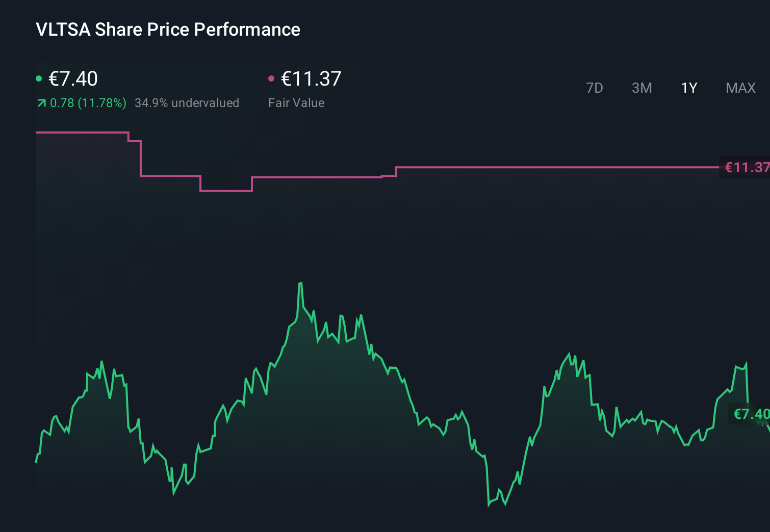Click the pink fair value step line

click(x=510, y=166)
